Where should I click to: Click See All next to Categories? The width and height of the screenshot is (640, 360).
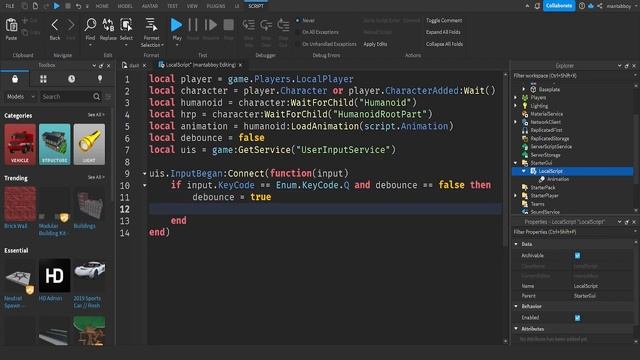(96, 115)
